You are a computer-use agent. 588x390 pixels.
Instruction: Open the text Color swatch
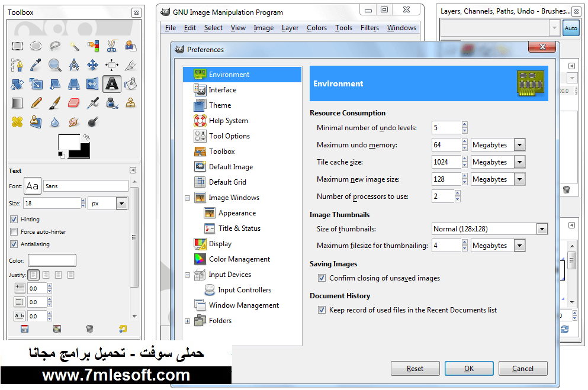click(52, 260)
